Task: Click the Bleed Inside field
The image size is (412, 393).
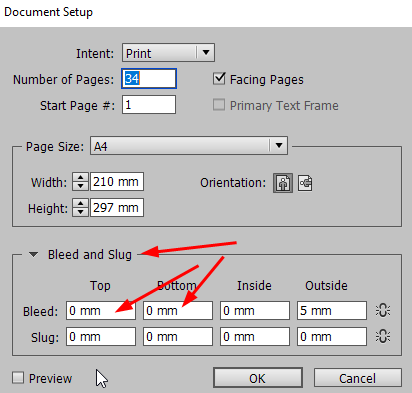Action: [255, 311]
